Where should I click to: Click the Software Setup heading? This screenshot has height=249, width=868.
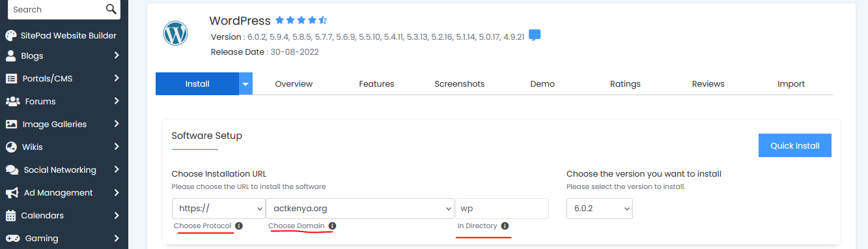pos(207,136)
